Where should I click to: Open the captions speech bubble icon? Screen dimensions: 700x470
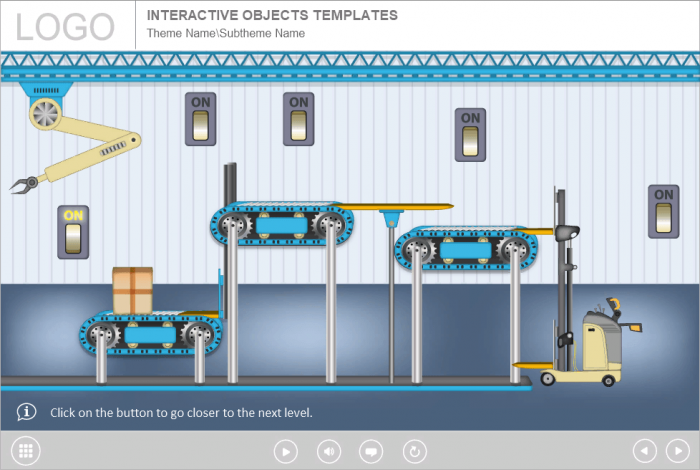tap(370, 452)
